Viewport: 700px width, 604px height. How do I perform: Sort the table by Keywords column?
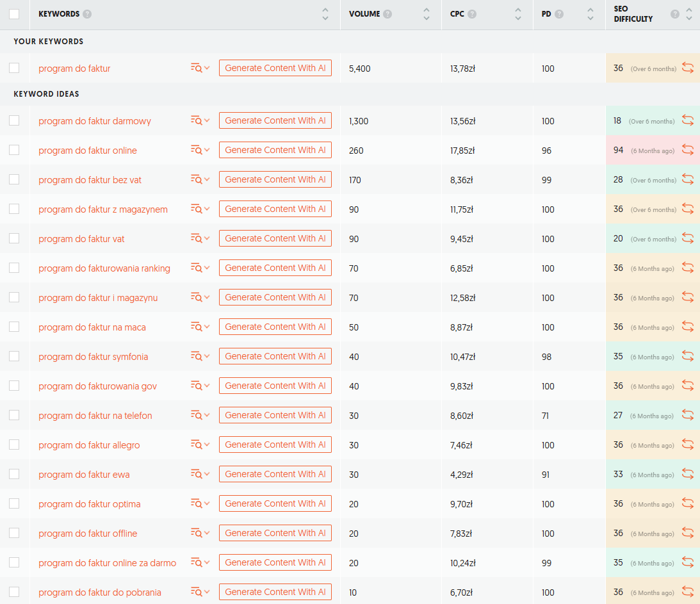click(325, 14)
